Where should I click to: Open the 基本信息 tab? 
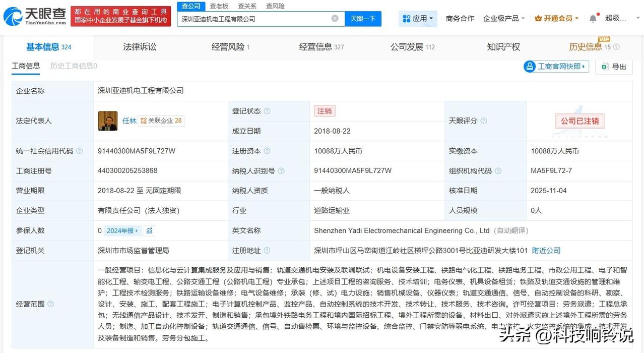pyautogui.click(x=48, y=47)
